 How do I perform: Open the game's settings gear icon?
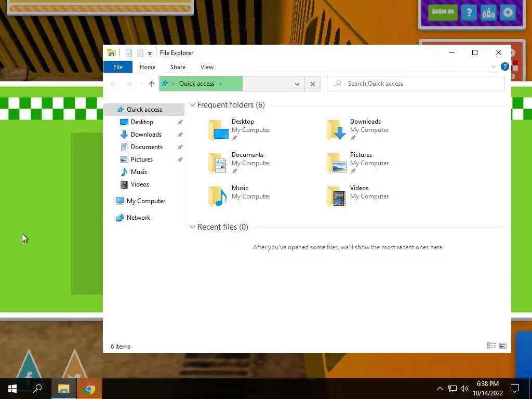click(508, 13)
